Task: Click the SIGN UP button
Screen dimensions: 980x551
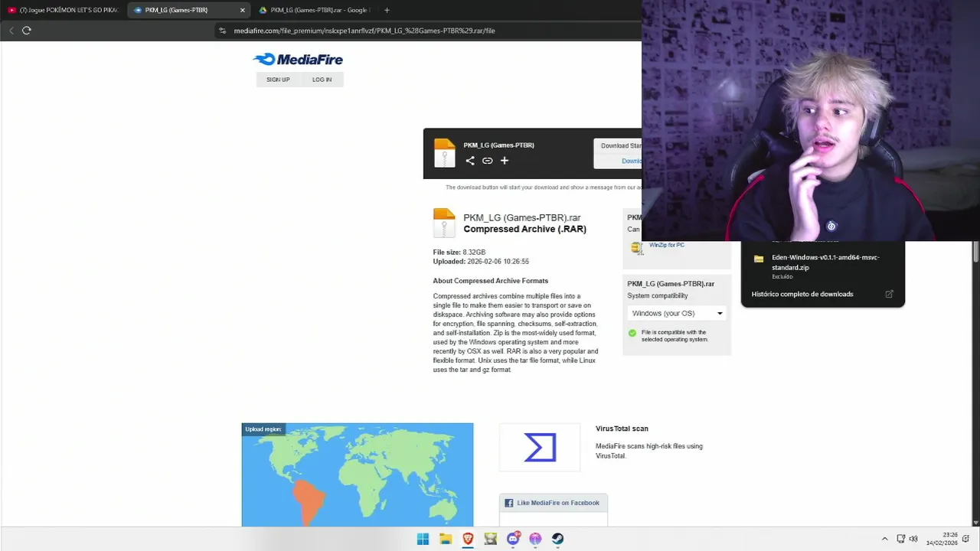Action: (x=278, y=80)
